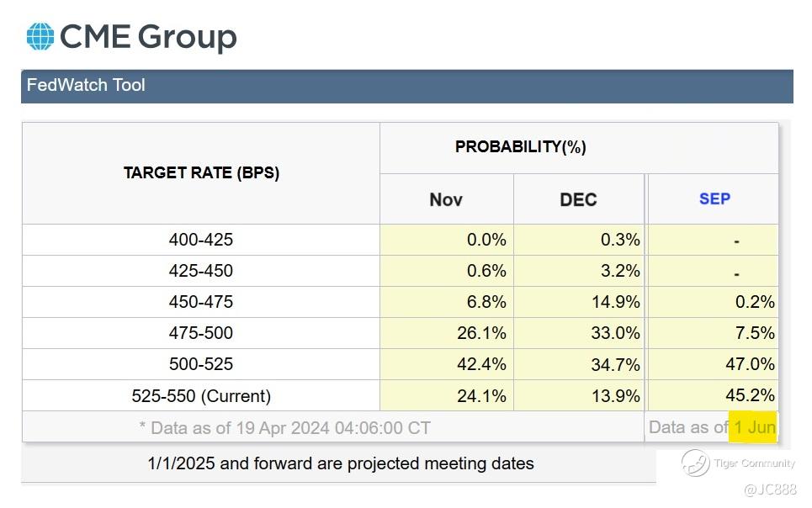Select the 450-475 target rate row label
This screenshot has height=508, width=812.
[201, 303]
